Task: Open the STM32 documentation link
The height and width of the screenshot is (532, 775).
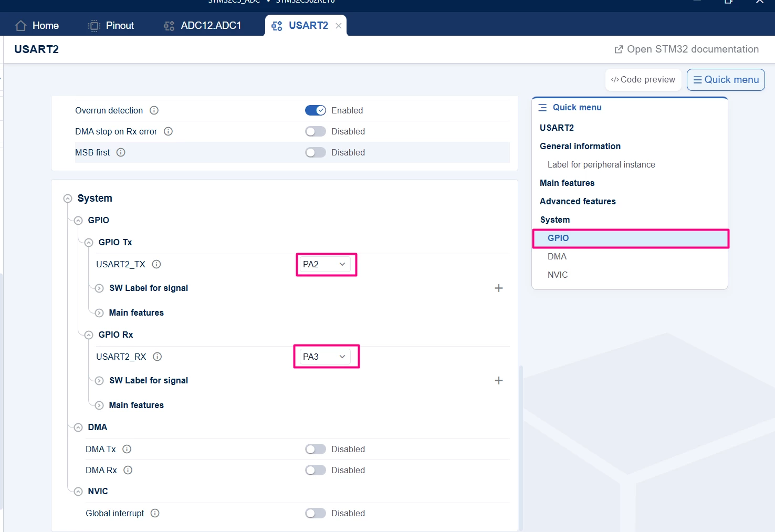Action: (x=687, y=49)
